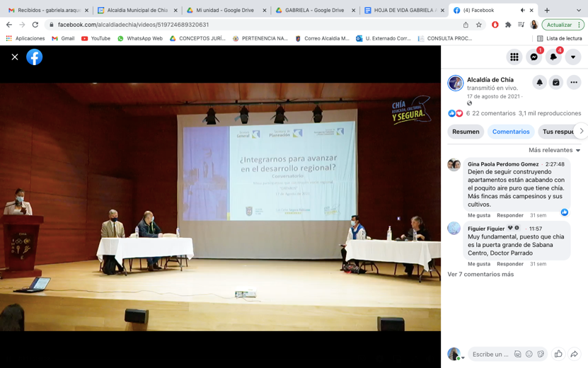Open the Alcaldía de Chía page name link

point(490,79)
